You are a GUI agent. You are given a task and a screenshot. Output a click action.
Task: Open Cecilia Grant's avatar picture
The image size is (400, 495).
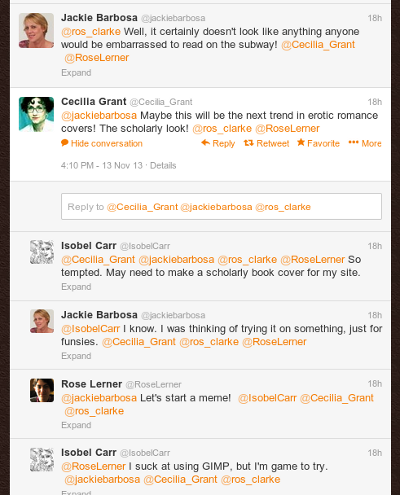[36, 114]
